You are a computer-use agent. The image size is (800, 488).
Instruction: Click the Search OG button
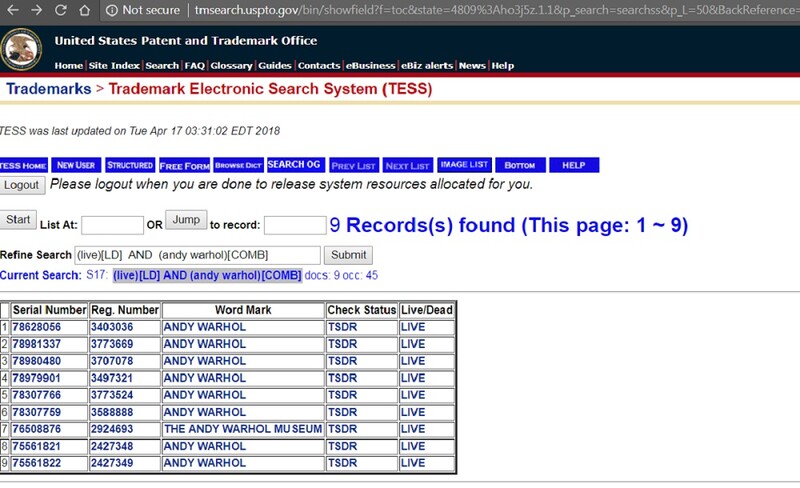click(x=294, y=164)
